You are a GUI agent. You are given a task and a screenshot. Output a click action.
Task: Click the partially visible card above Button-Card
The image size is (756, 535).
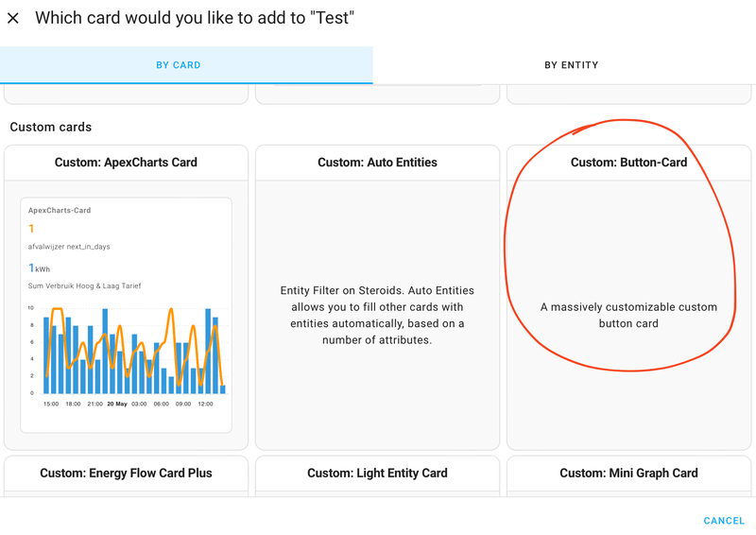(628, 94)
